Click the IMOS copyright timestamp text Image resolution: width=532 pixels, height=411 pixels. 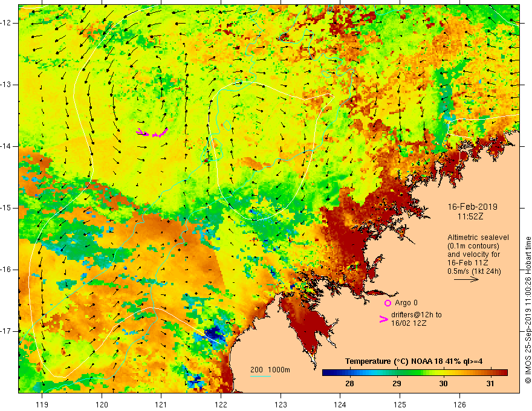tap(528, 310)
